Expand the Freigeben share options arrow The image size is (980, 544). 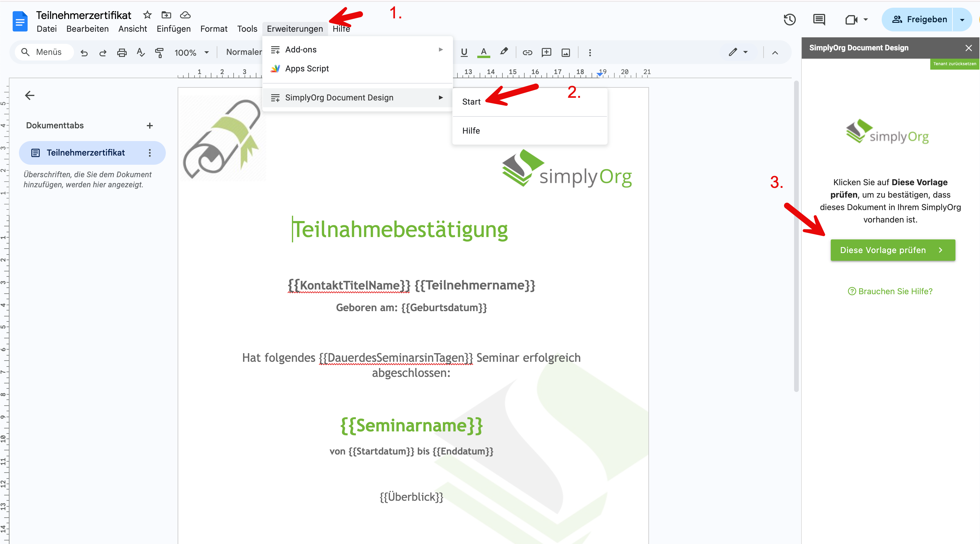click(x=962, y=20)
